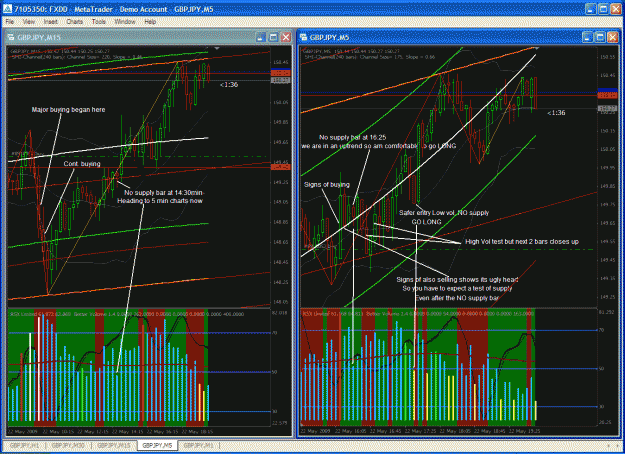Open the Charts menu
Viewport: 625px width, 454px height.
click(x=75, y=22)
